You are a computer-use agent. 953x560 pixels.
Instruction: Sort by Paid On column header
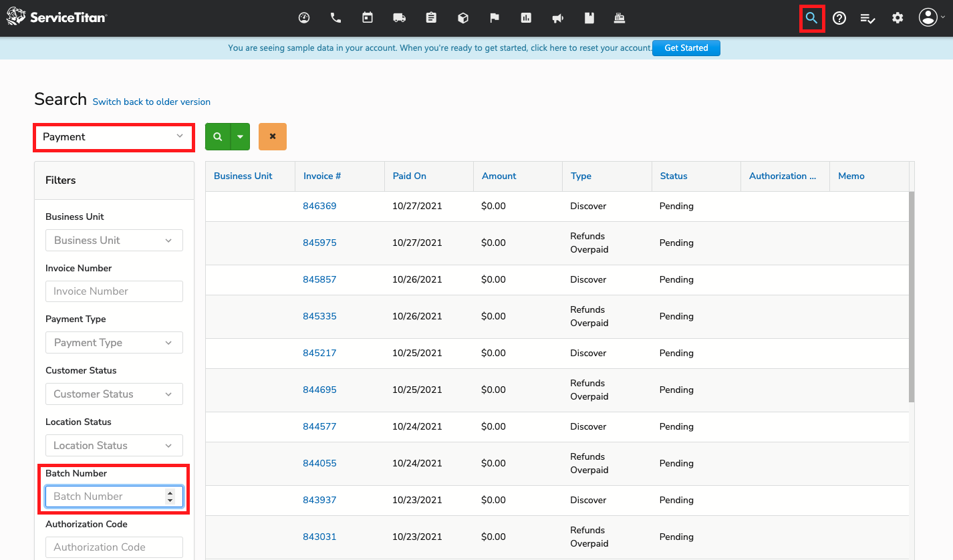point(410,176)
